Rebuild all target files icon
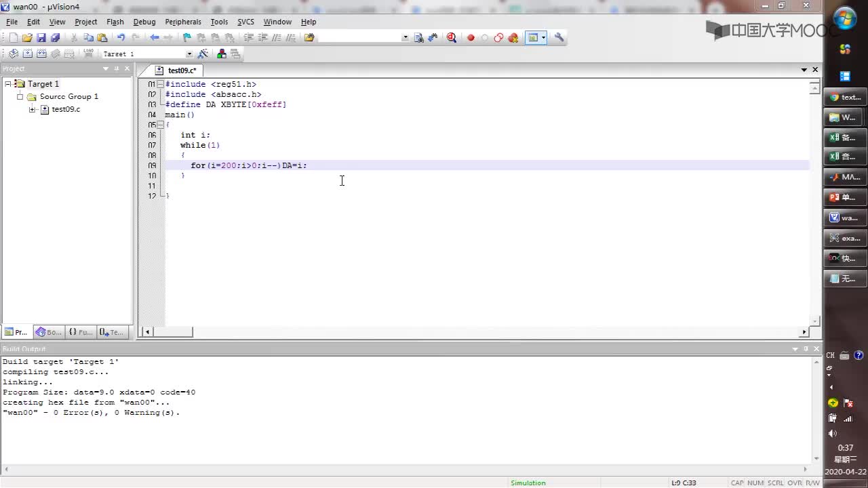 point(41,54)
